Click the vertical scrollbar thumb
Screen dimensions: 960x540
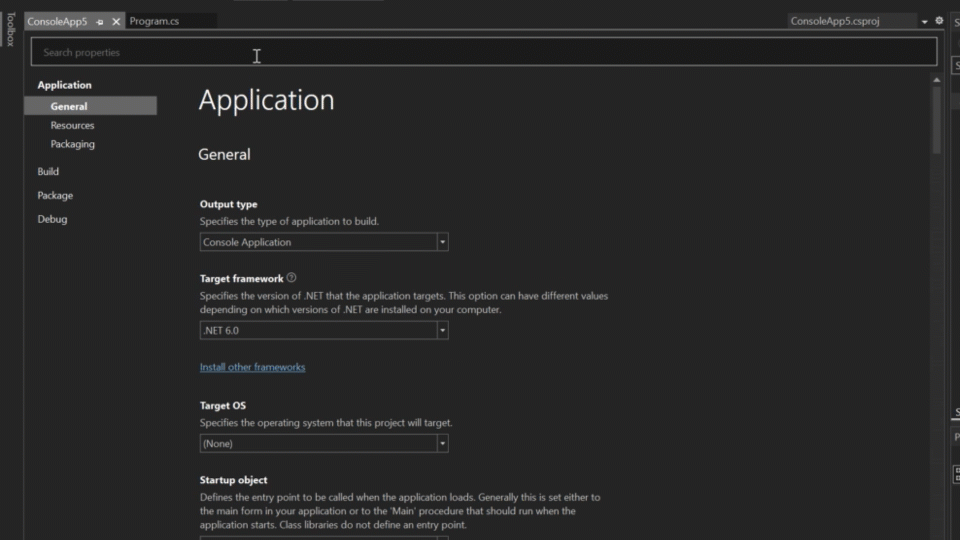[x=936, y=120]
